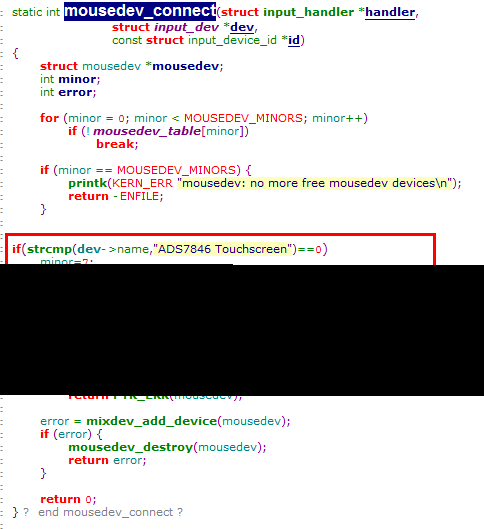Image resolution: width=484 pixels, height=529 pixels.
Task: Select the "ADS7846 Touchscreen" string literal
Action: click(223, 249)
